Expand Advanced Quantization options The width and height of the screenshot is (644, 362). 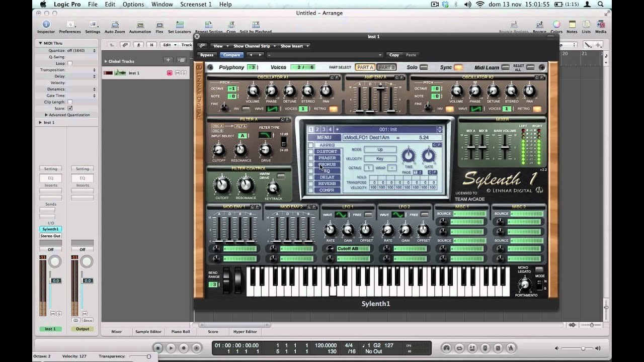coord(46,115)
